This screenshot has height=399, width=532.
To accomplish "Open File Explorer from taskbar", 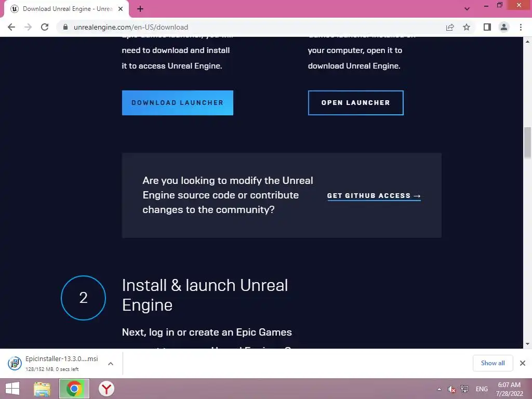I will [42, 389].
